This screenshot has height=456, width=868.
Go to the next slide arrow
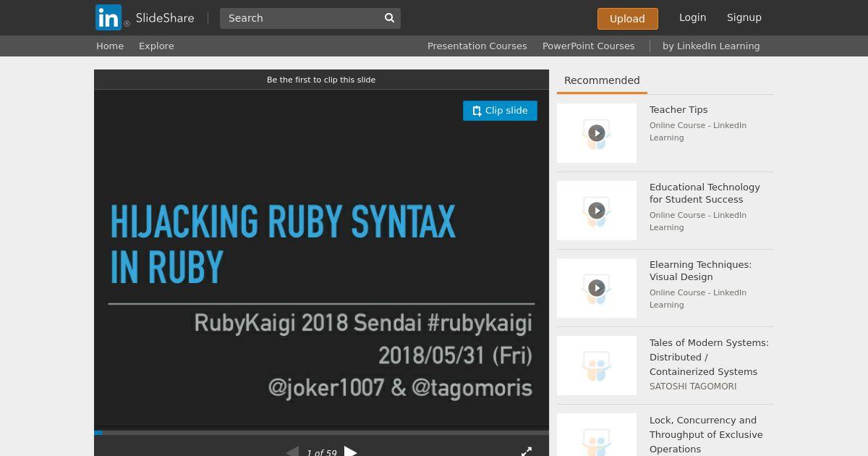click(350, 452)
